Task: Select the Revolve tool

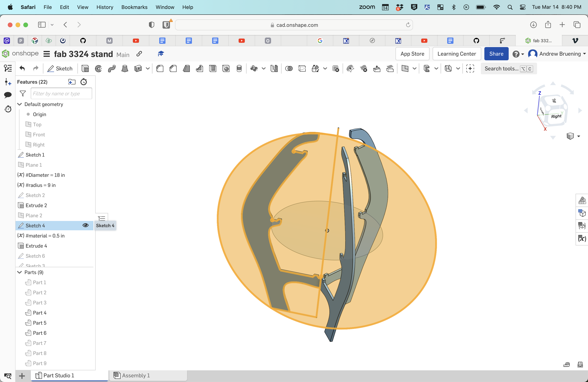Action: (x=98, y=68)
